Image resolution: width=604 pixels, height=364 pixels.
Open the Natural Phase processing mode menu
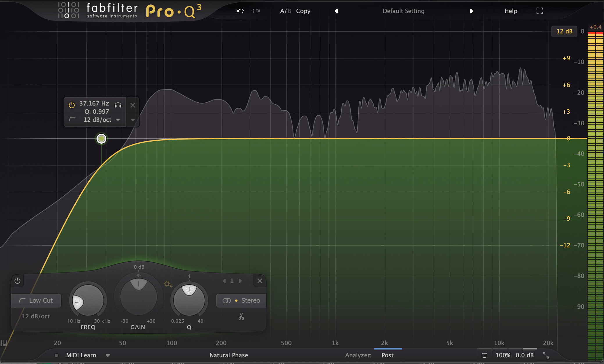pyautogui.click(x=229, y=355)
